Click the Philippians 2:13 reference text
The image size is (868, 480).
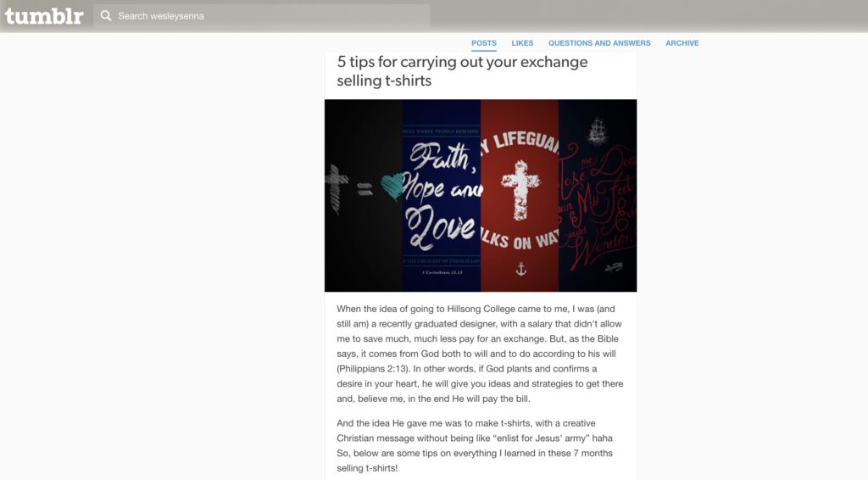(373, 369)
